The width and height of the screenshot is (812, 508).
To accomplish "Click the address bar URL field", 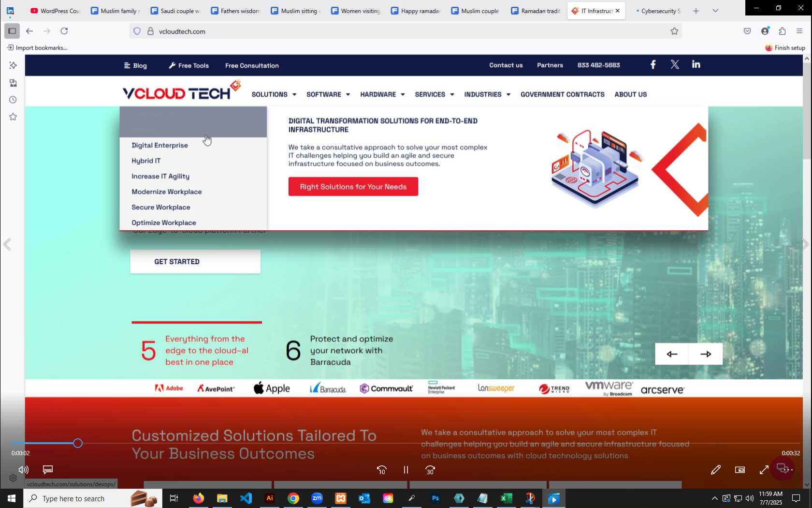I will click(406, 31).
